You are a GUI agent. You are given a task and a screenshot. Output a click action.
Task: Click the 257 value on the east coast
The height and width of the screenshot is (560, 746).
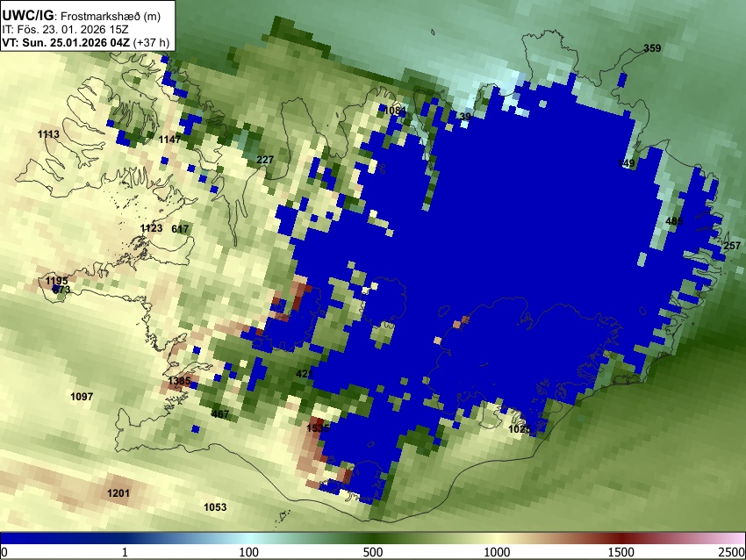click(x=732, y=246)
